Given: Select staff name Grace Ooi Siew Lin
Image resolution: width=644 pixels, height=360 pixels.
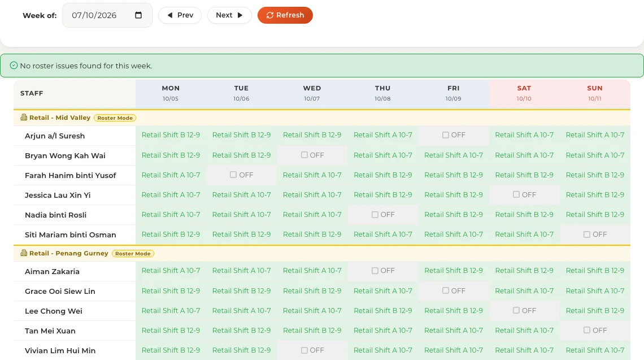Looking at the screenshot, I should [x=60, y=292].
